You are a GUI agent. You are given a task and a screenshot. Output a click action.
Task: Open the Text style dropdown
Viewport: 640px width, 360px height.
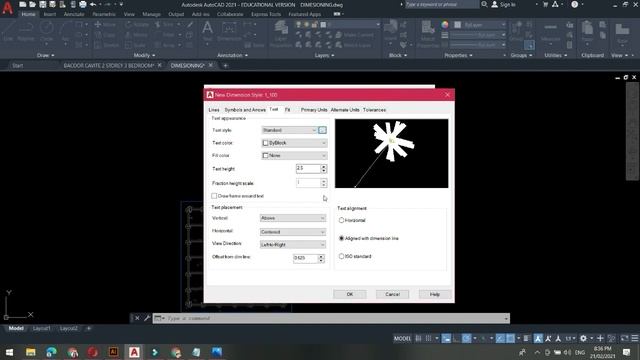tap(289, 130)
